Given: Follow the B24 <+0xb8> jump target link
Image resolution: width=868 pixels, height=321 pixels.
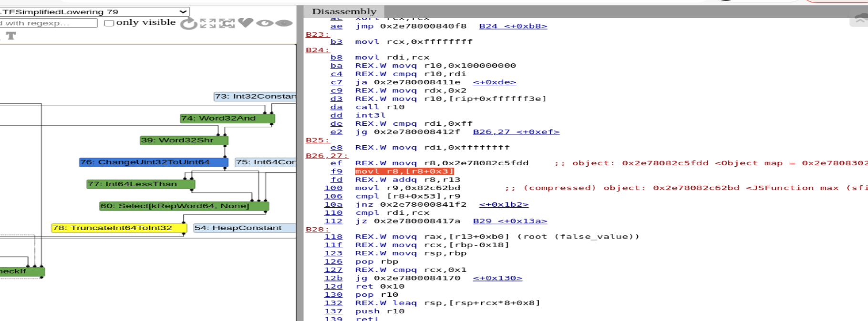Looking at the screenshot, I should 513,26.
